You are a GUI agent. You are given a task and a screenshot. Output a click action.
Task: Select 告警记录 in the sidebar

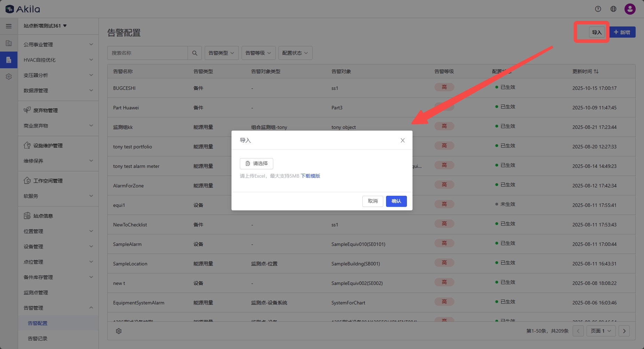[x=38, y=339]
